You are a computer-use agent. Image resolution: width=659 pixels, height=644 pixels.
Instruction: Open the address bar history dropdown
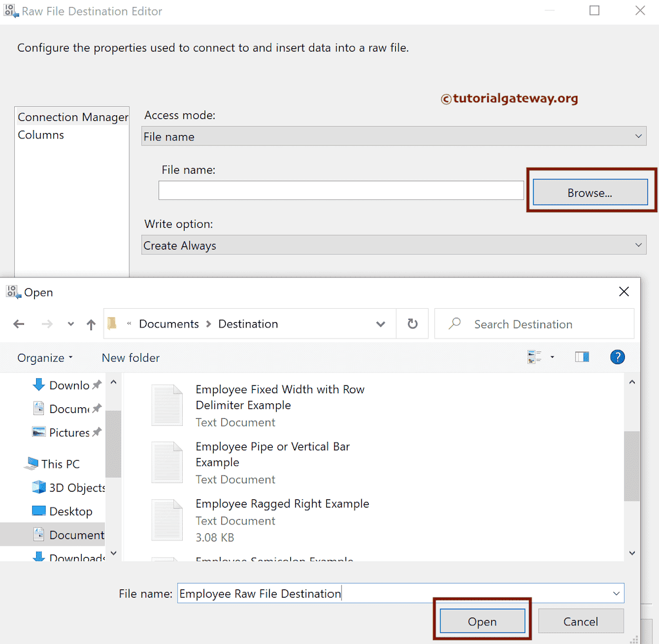point(380,324)
